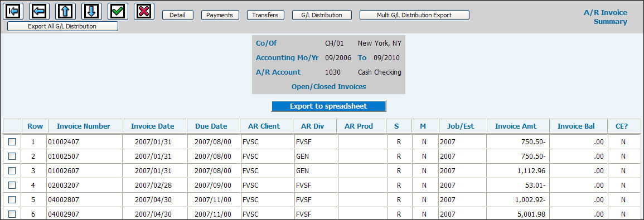Open G/L Distribution
Screen dimensions: 644x220
[x=322, y=15]
